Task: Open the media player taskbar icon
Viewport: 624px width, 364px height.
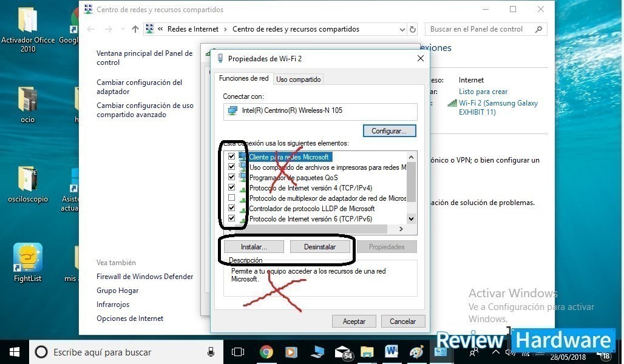Action: click(x=291, y=352)
